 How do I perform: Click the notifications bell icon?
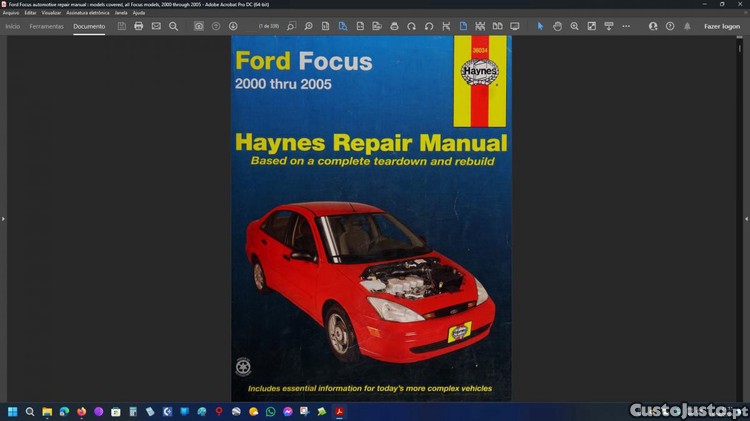pos(687,26)
